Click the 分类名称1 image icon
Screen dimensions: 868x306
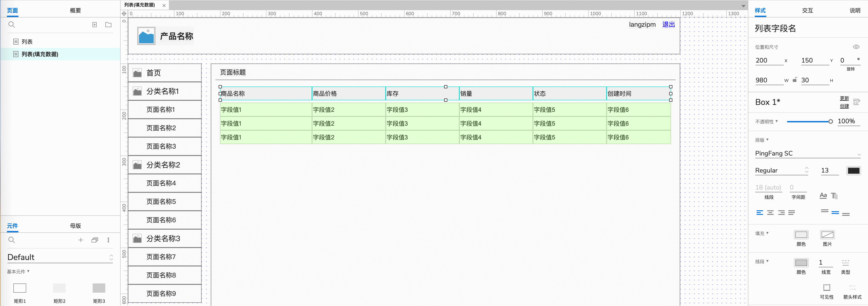tap(137, 91)
